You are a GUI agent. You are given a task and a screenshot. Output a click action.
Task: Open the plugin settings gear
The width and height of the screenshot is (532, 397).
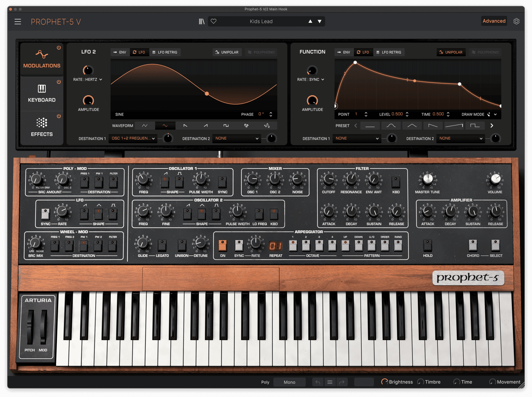[516, 21]
